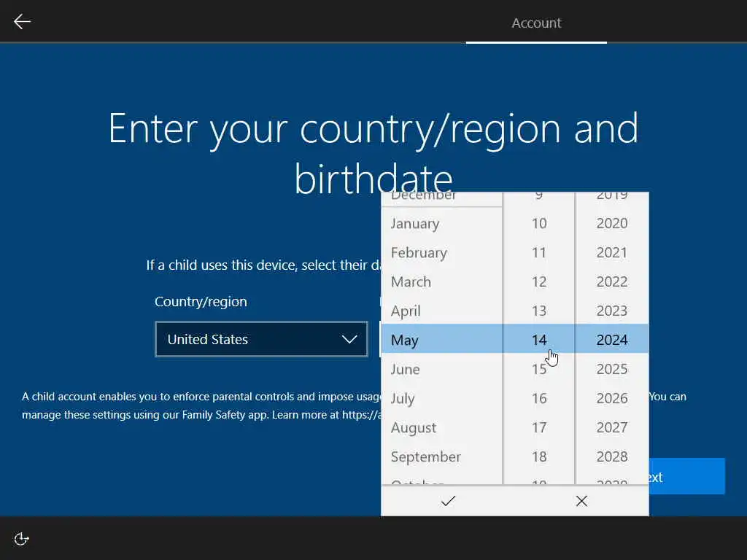
Task: Go back with the arrow icon
Action: [22, 21]
